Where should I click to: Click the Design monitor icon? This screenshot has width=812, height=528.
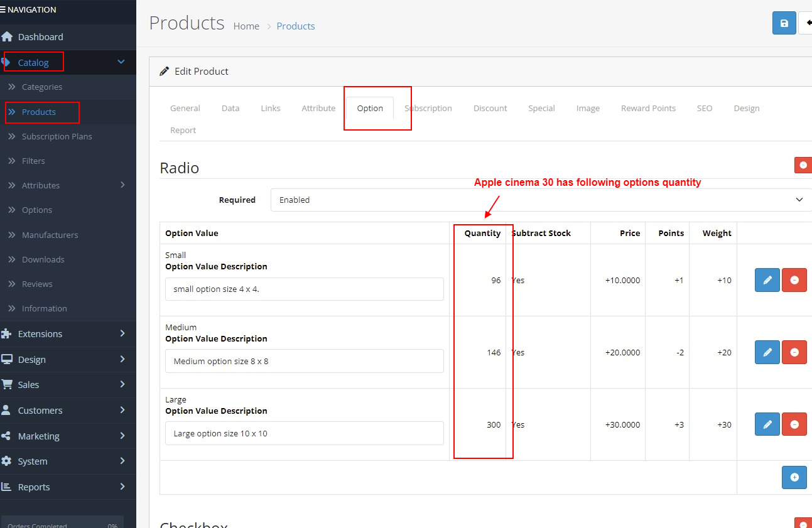[x=7, y=359]
